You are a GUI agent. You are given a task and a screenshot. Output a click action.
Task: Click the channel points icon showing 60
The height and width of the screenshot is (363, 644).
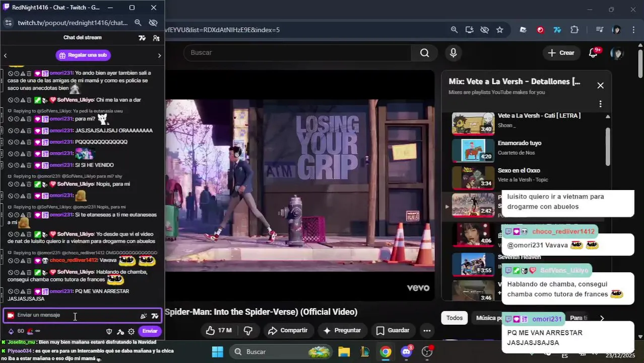click(16, 331)
